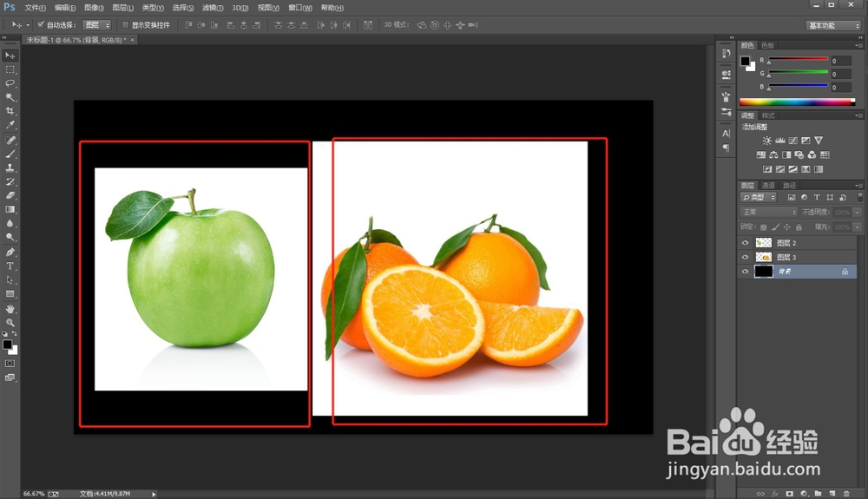This screenshot has width=868, height=499.
Task: Switch to the 样式 tab
Action: [768, 115]
